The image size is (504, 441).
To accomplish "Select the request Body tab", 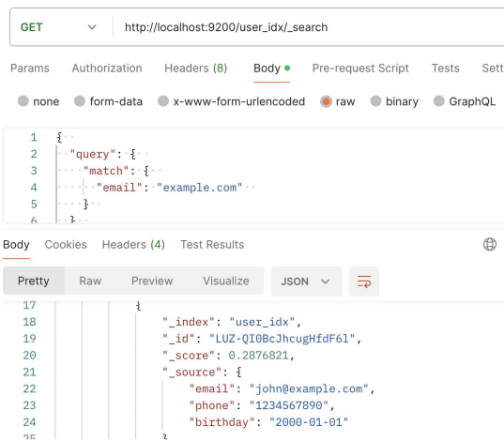I will pyautogui.click(x=271, y=68).
